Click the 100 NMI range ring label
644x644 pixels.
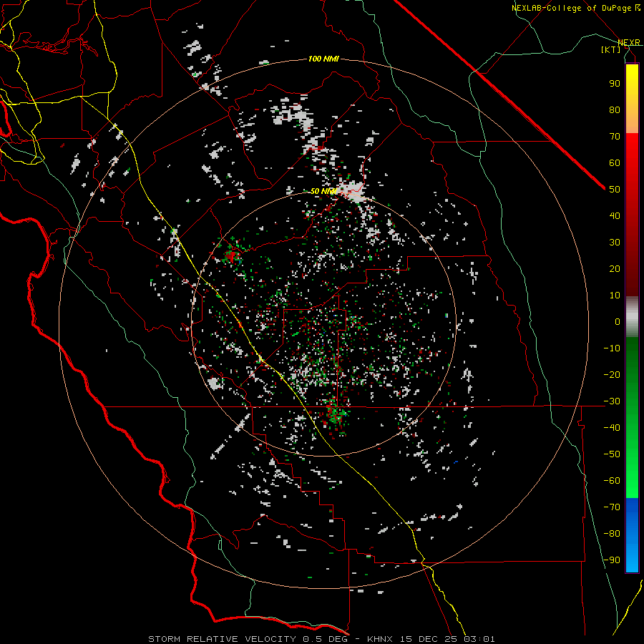tap(323, 59)
